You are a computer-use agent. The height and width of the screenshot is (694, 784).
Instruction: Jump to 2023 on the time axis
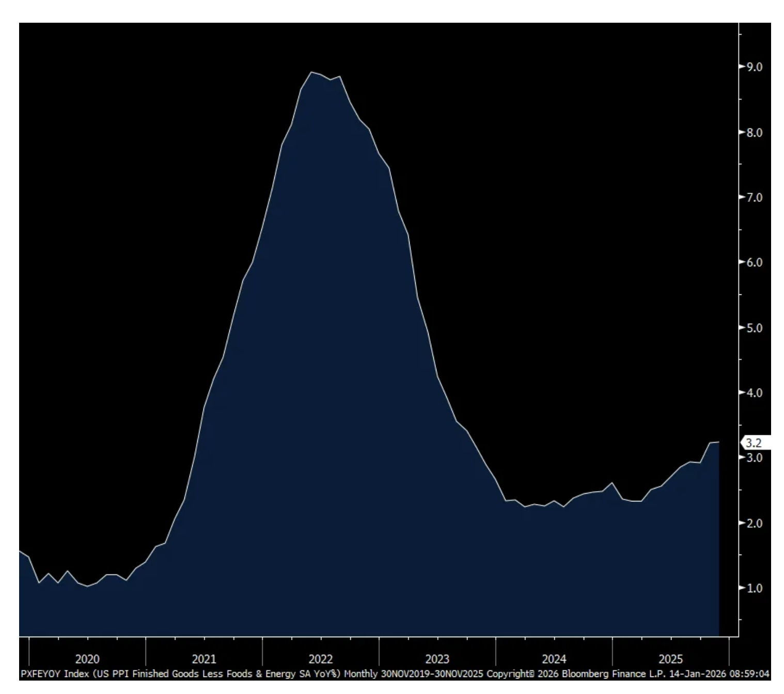pos(437,659)
